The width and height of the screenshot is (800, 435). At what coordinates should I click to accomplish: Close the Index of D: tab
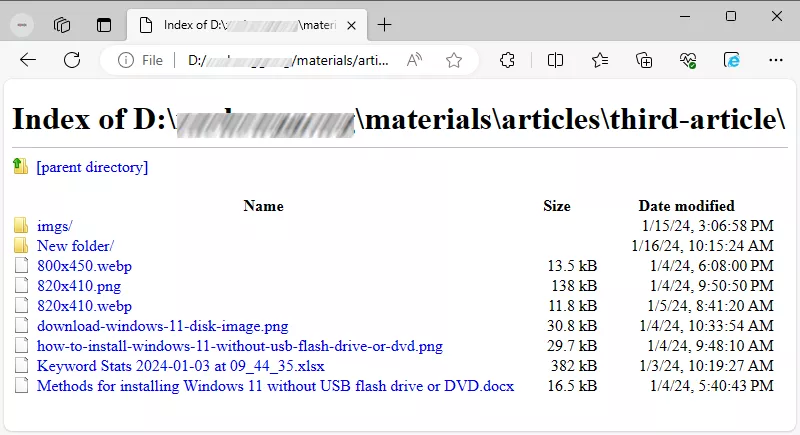[352, 25]
